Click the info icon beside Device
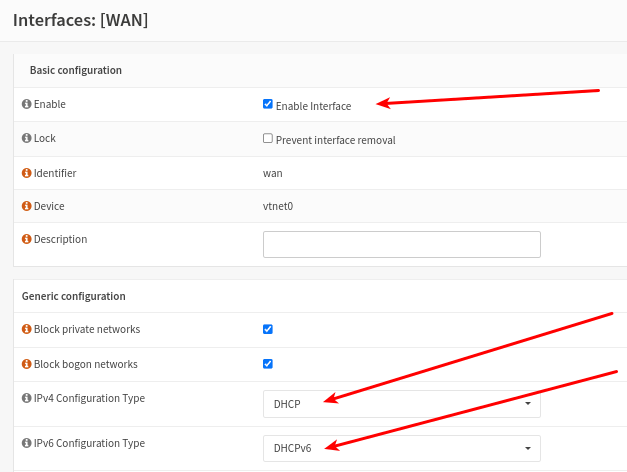This screenshot has width=627, height=472. (x=27, y=206)
